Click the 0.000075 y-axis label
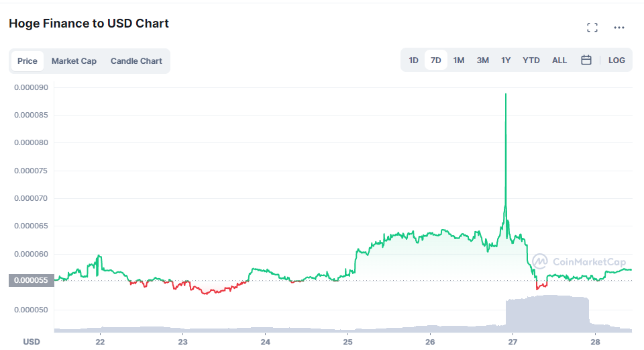Image resolution: width=644 pixels, height=350 pixels. [x=32, y=171]
